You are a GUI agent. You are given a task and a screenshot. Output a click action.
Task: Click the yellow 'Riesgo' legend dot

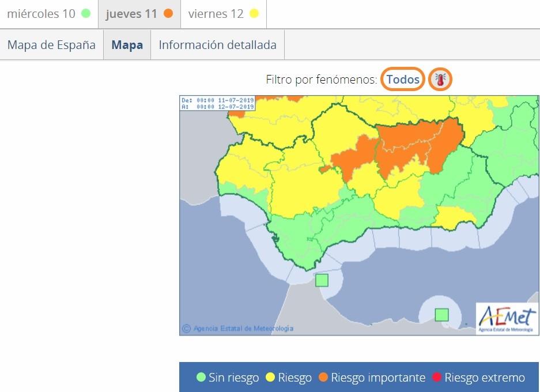[271, 378]
